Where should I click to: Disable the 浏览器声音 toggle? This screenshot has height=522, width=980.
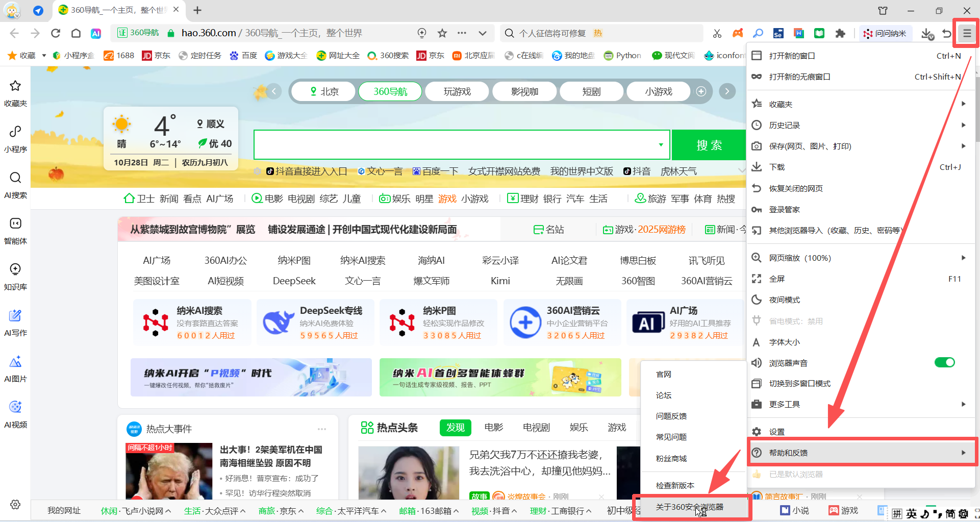coord(944,362)
